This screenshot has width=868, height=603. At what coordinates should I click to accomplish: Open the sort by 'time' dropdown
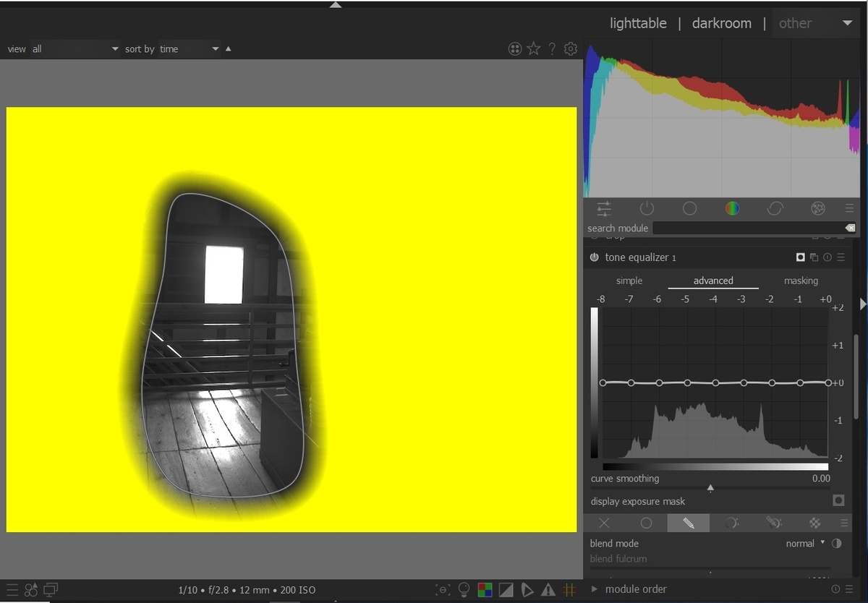tap(189, 49)
